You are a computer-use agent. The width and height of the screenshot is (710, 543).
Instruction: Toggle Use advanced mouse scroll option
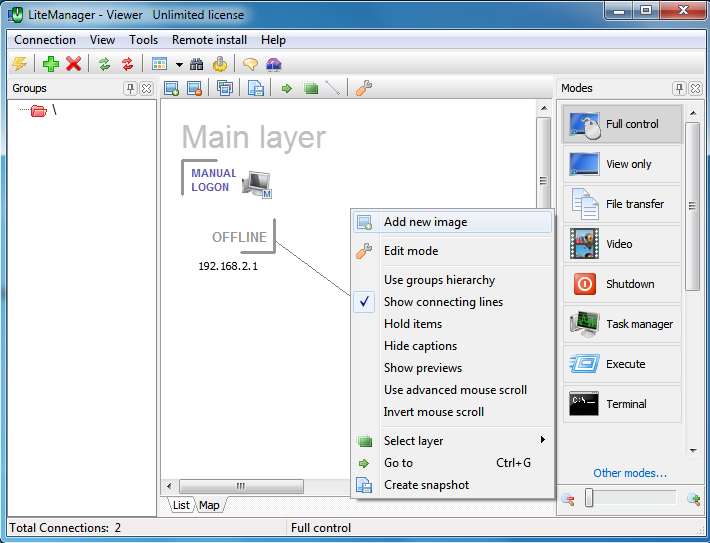click(452, 390)
